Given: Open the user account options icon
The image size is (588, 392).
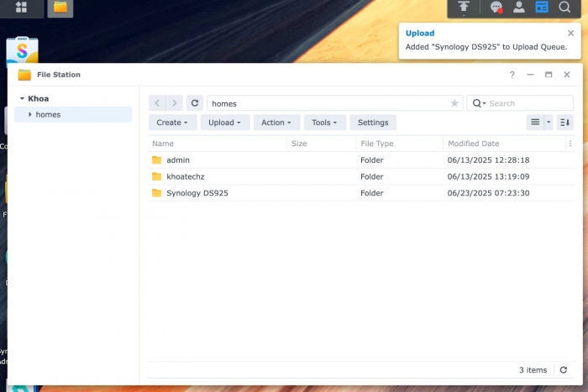Looking at the screenshot, I should tap(519, 7).
